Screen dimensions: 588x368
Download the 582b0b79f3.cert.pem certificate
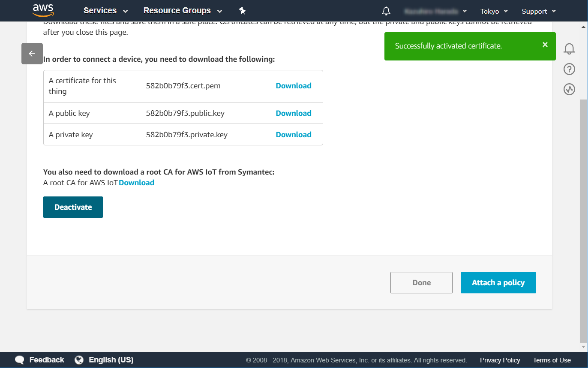click(294, 86)
